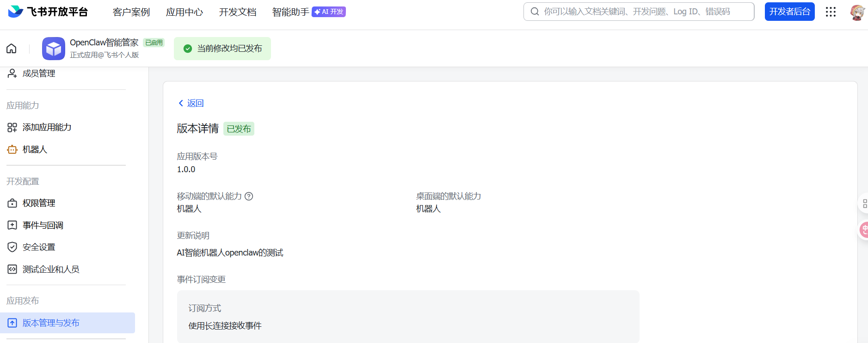Click the 当前修改均已发布 status banner
868x343 pixels.
pyautogui.click(x=222, y=49)
